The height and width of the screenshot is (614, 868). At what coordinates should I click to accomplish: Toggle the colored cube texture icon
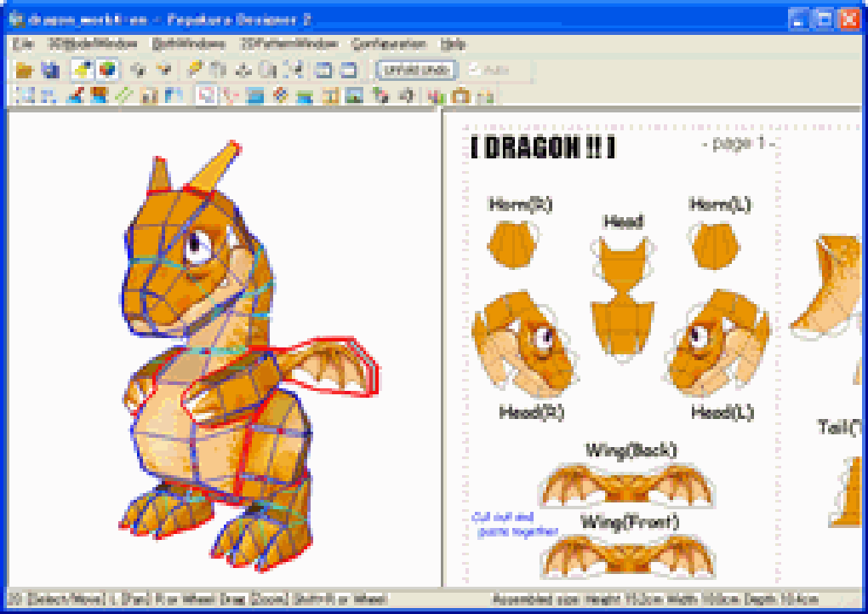108,70
